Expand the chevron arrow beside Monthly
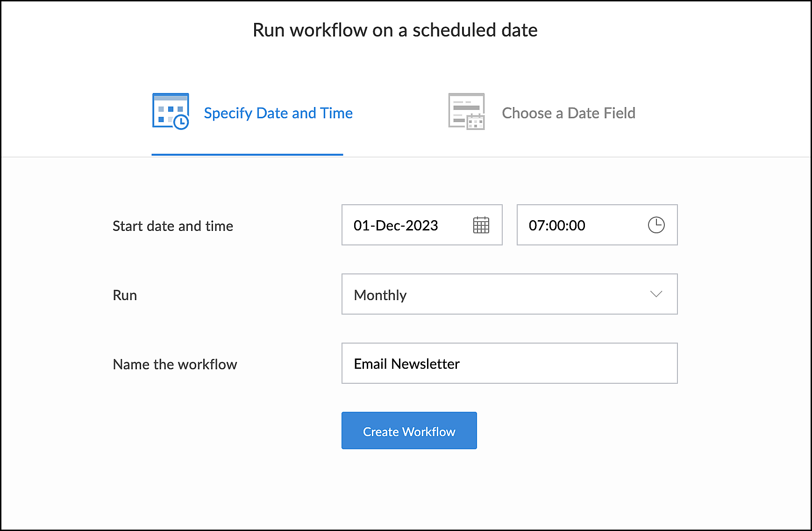Image resolution: width=812 pixels, height=531 pixels. coord(656,294)
